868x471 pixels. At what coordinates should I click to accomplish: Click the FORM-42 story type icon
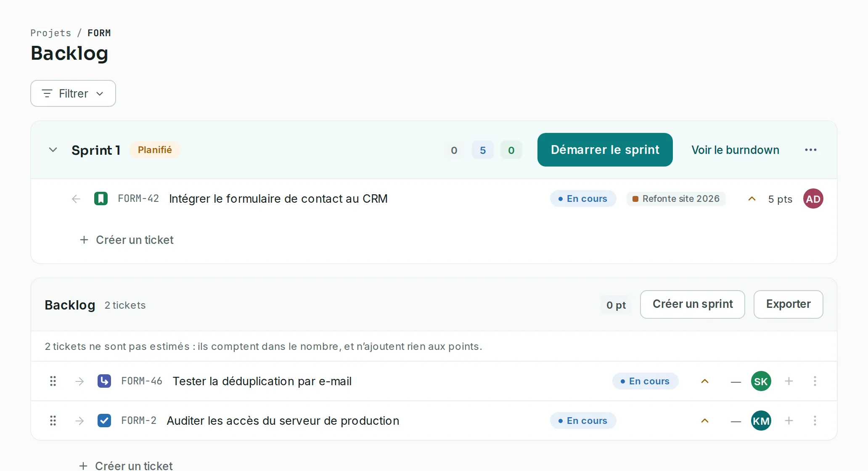tap(101, 198)
